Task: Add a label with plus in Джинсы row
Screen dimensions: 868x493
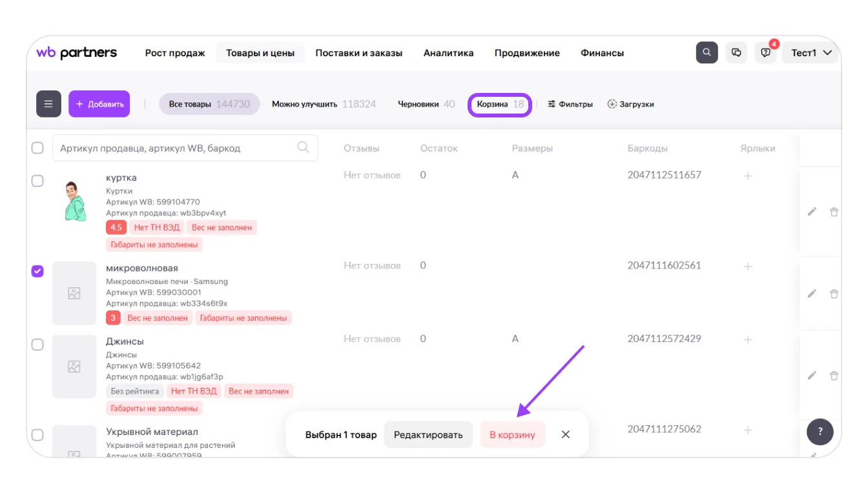Action: (x=748, y=339)
